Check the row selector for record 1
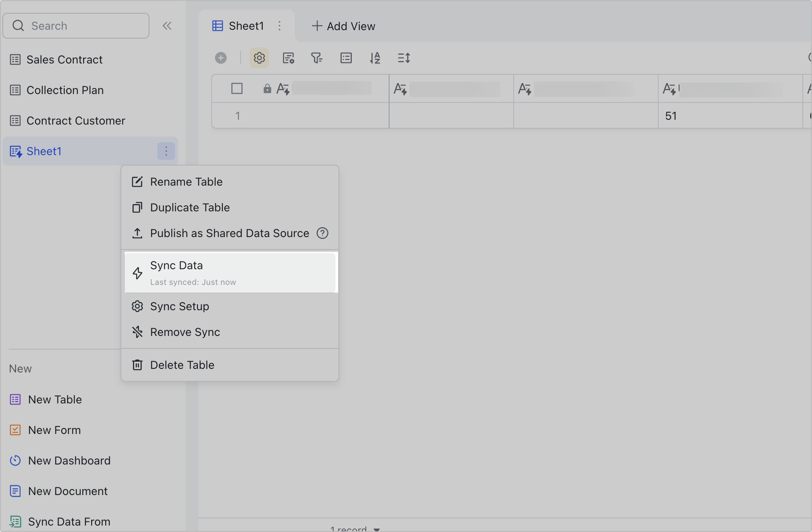This screenshot has height=532, width=812. click(237, 116)
